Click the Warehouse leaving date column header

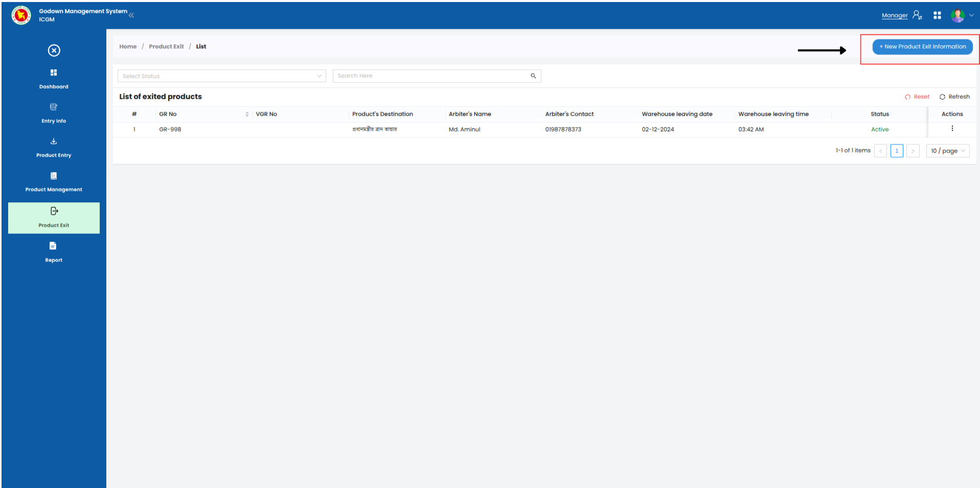(x=677, y=114)
